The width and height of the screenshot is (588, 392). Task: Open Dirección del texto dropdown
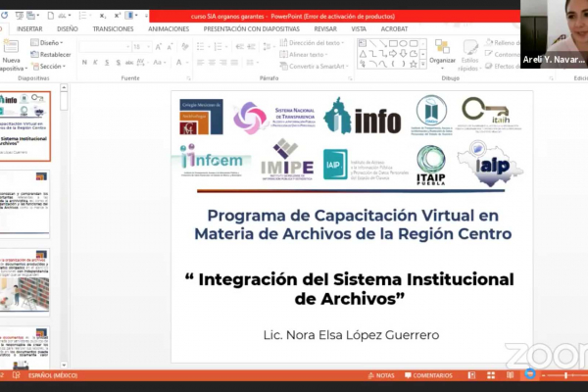point(312,43)
